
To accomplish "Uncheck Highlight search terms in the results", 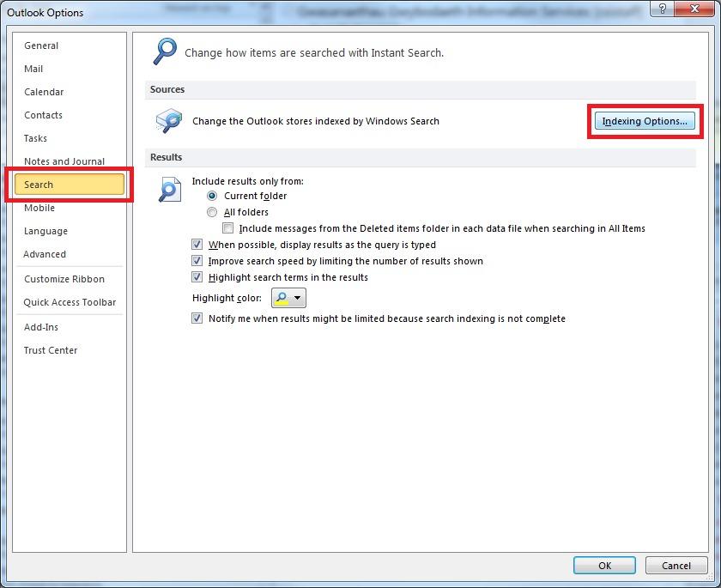I will tap(197, 276).
